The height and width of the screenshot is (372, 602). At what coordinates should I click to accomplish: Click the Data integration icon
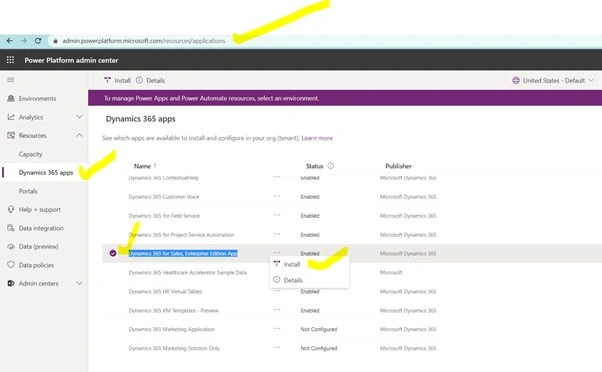click(x=11, y=228)
